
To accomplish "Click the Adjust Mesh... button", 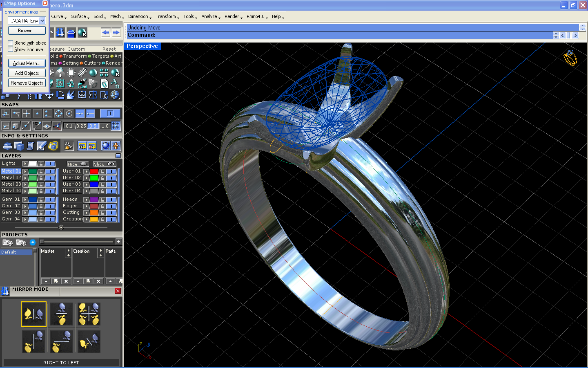I will click(27, 63).
